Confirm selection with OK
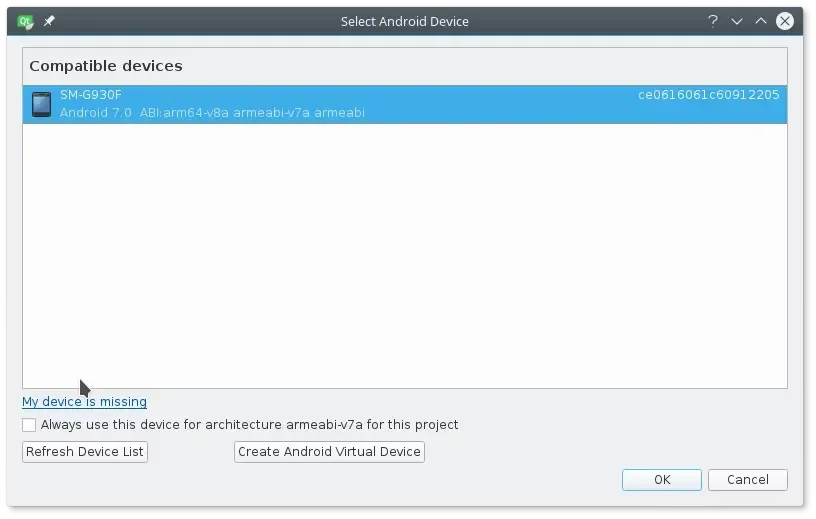 (661, 479)
